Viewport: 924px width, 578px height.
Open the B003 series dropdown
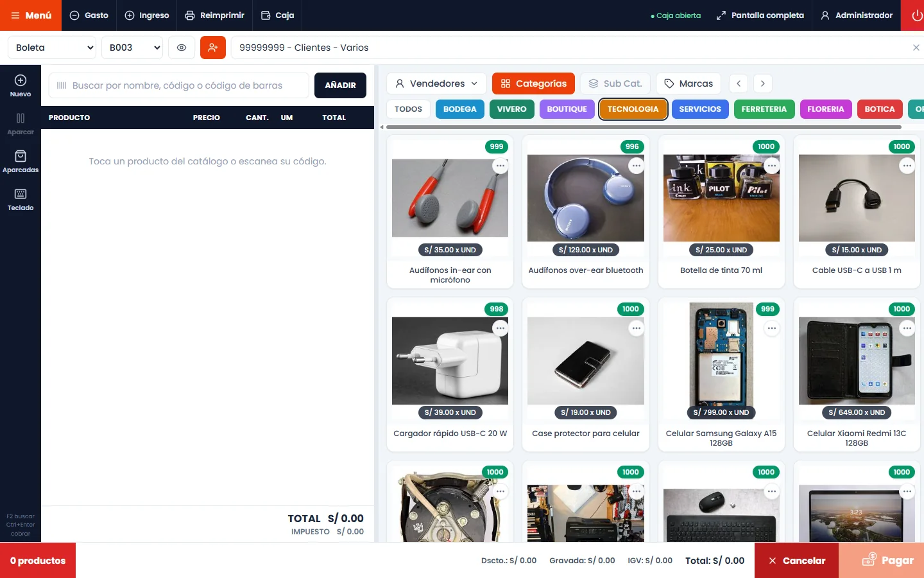tap(132, 48)
